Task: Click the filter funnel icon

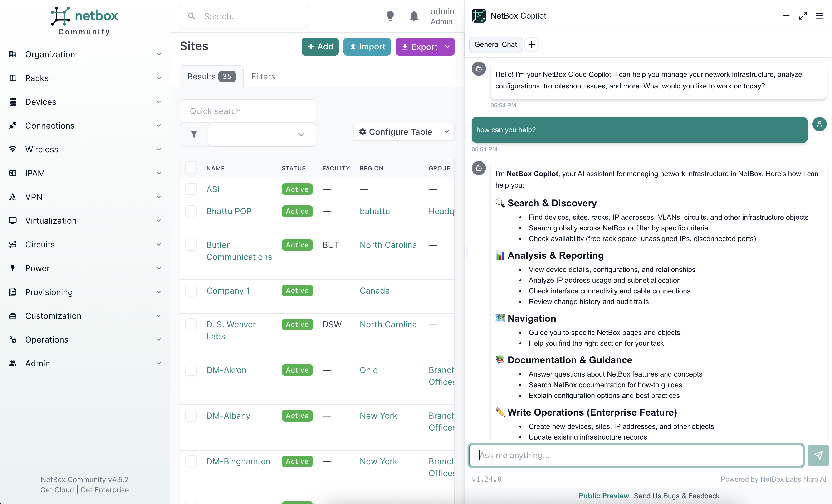Action: 194,134
